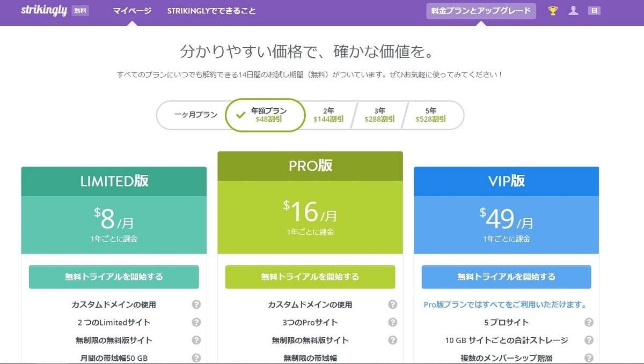Click the $16/月 price
The image size is (644, 364).
coord(310,211)
